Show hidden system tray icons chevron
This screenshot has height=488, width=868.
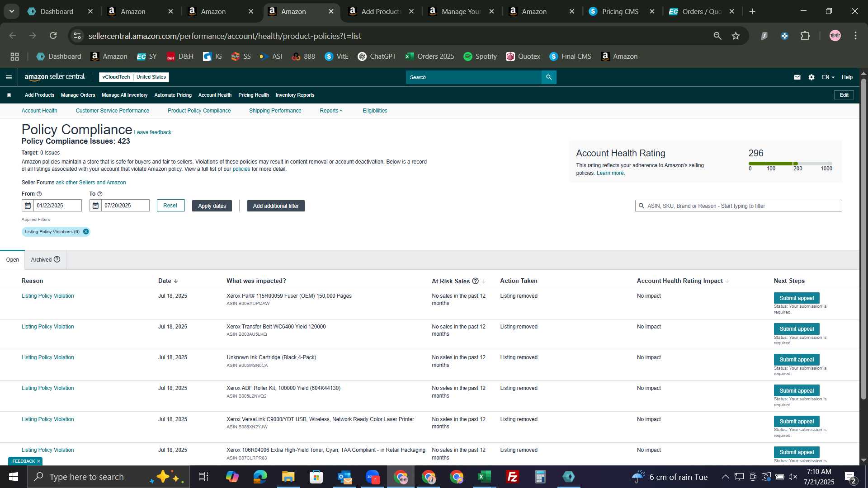tap(725, 477)
